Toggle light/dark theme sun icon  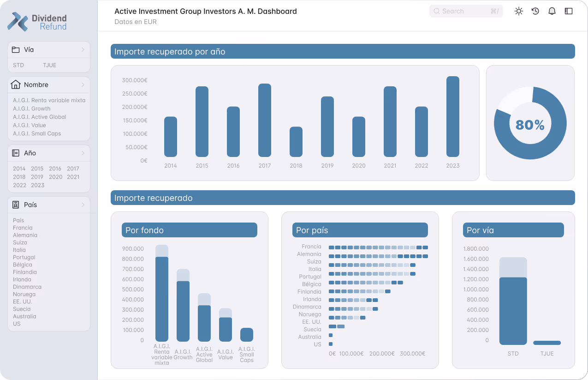pos(519,11)
